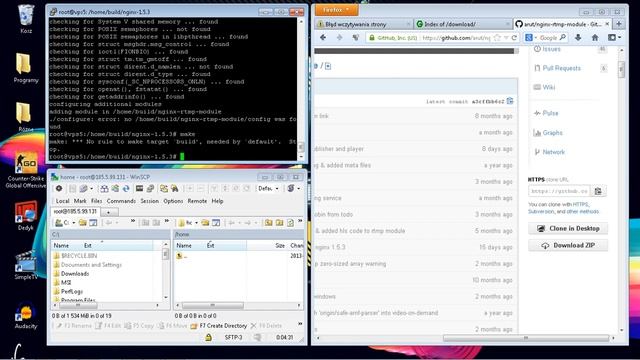640x360 pixels.
Task: Open new Firefox tab with plus button
Action: point(619,24)
